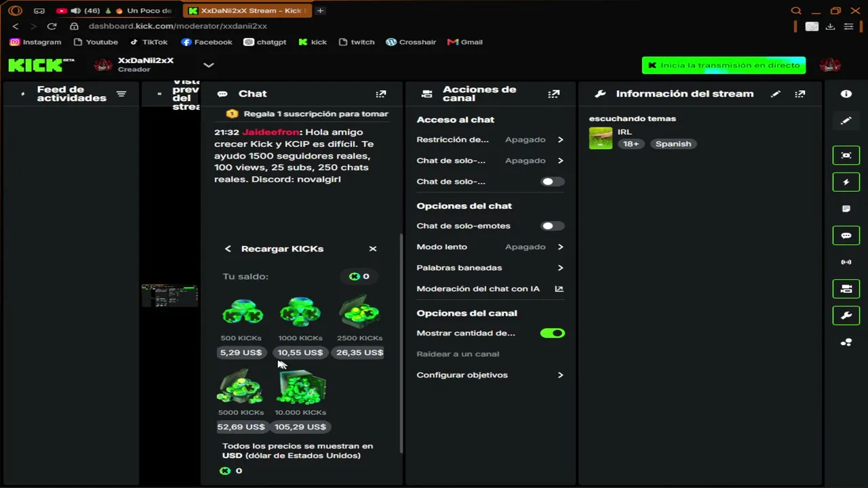Click the Spanish language tag
This screenshot has height=488, width=868.
click(673, 144)
